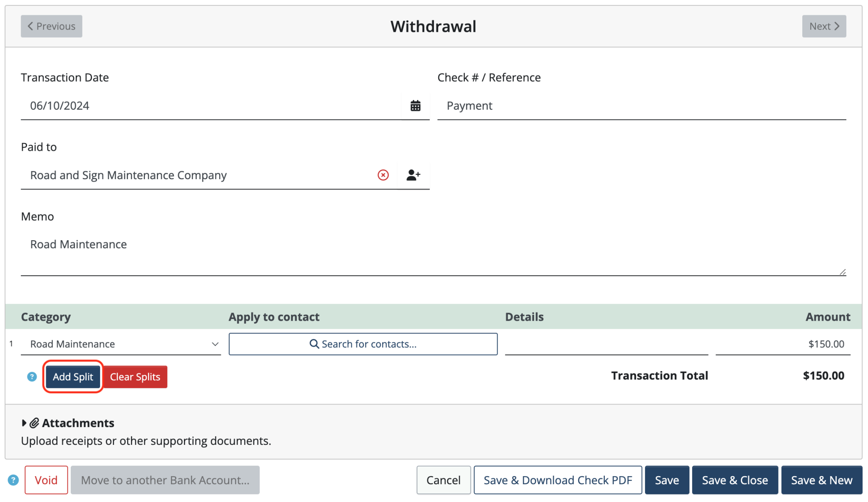Image resolution: width=868 pixels, height=502 pixels.
Task: Click the Save & Close button
Action: click(734, 480)
